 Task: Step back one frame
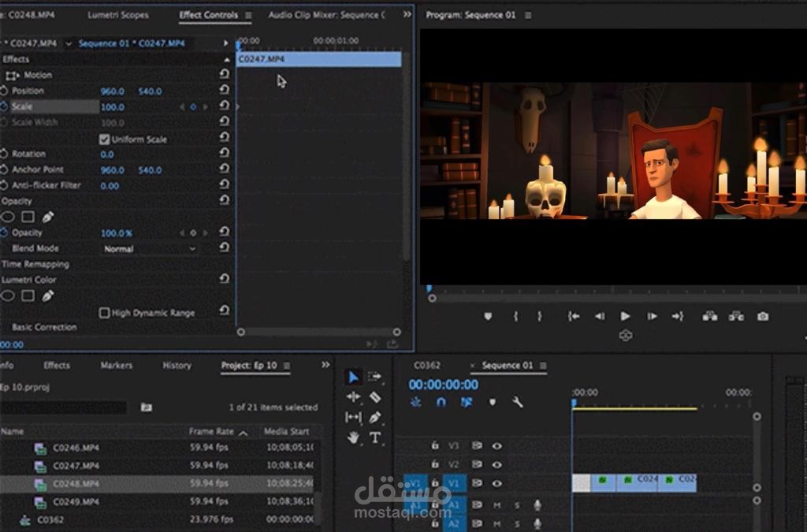(x=600, y=316)
